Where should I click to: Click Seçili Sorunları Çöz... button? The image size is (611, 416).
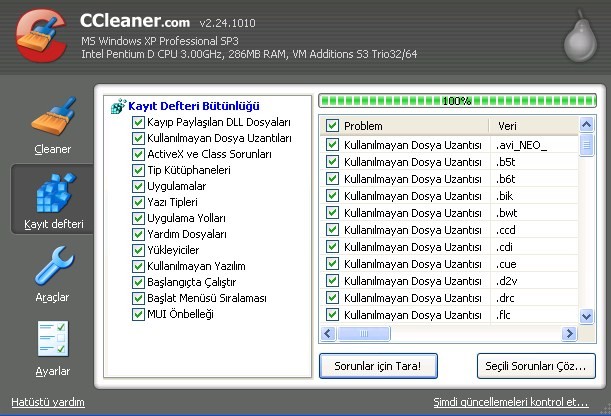click(536, 366)
